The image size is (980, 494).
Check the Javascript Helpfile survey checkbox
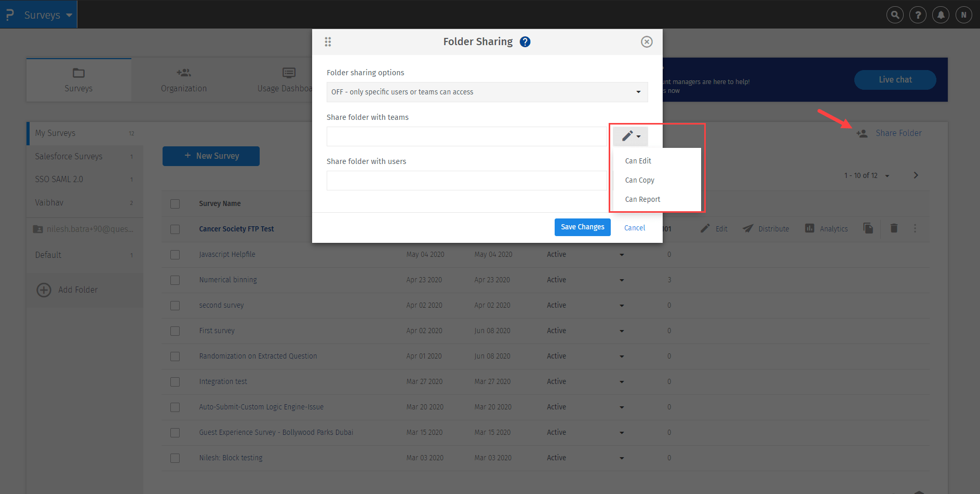pos(175,255)
